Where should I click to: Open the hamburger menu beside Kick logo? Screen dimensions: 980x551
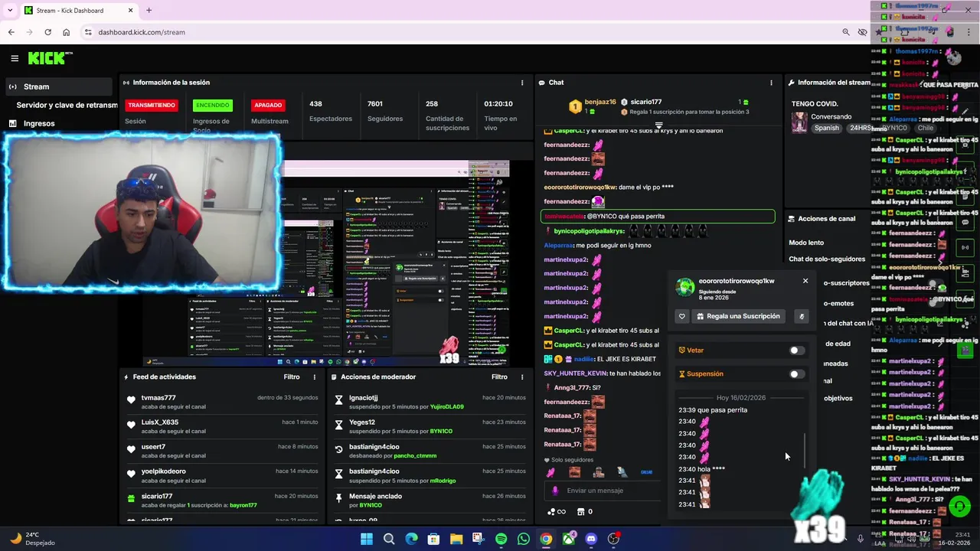(x=15, y=58)
